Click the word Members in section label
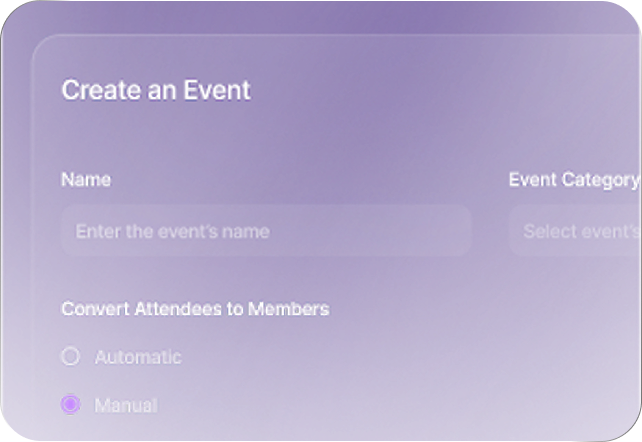642x442 pixels. (x=289, y=309)
